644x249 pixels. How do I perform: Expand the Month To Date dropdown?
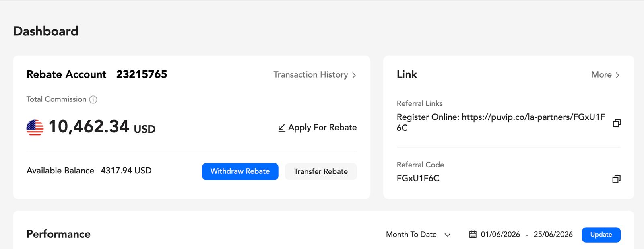[x=418, y=235]
